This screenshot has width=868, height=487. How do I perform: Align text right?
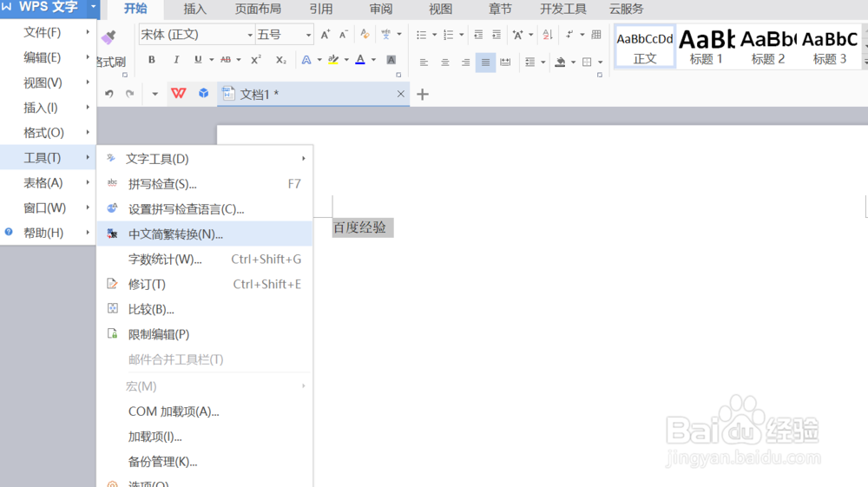(465, 62)
